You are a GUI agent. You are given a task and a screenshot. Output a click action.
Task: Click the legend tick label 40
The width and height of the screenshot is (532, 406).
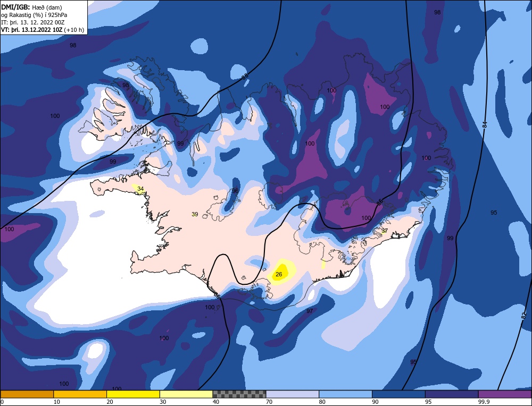pos(216,402)
